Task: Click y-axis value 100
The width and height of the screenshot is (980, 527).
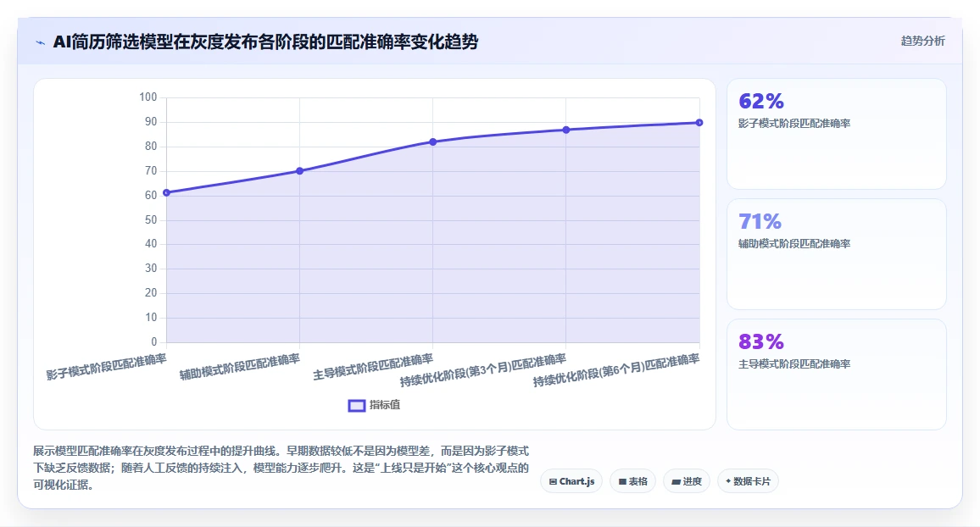Action: [148, 97]
